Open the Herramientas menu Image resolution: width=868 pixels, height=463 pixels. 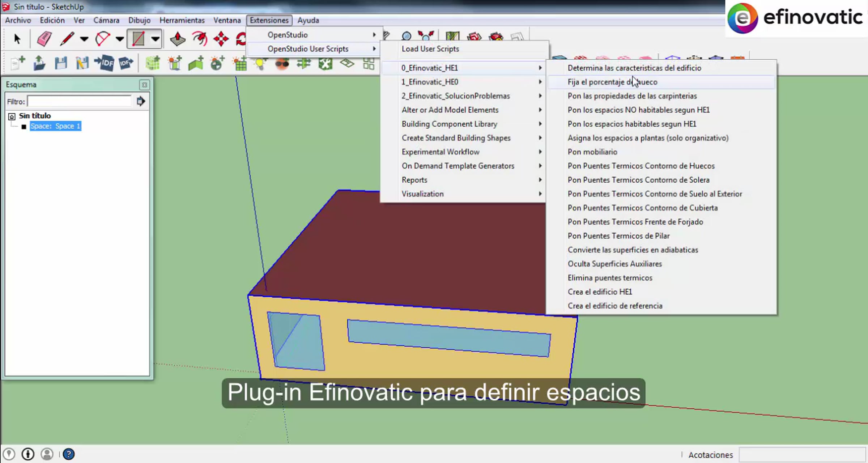[x=182, y=20]
